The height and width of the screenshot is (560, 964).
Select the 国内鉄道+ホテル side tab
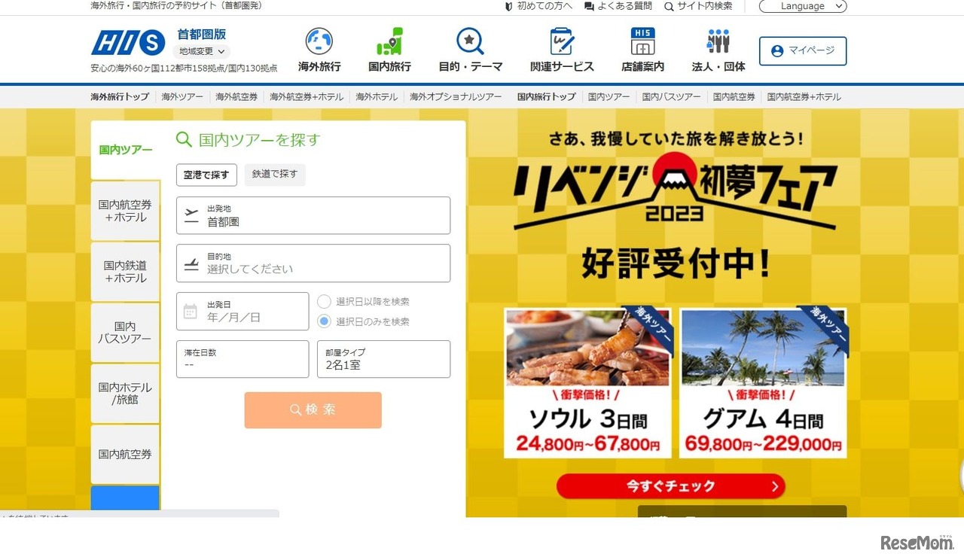125,272
